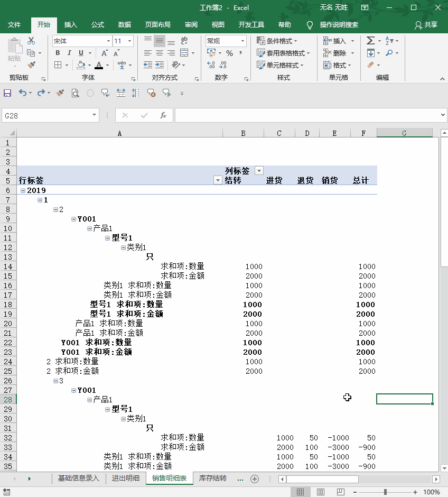This screenshot has height=497, width=448.
Task: Toggle Italic formatting
Action: coord(69,53)
